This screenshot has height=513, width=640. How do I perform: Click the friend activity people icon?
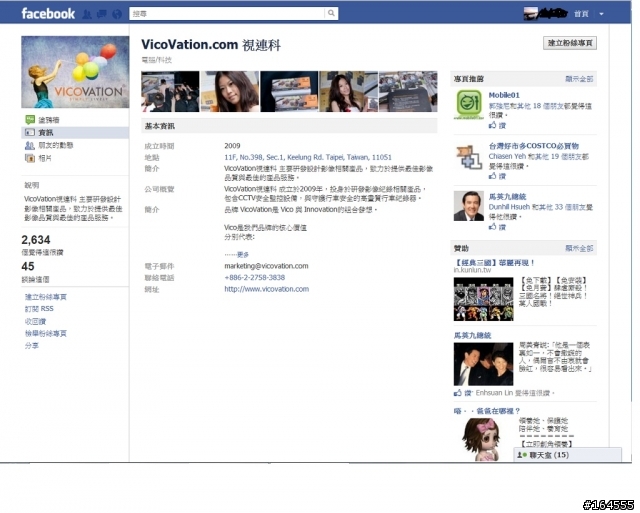[x=30, y=145]
